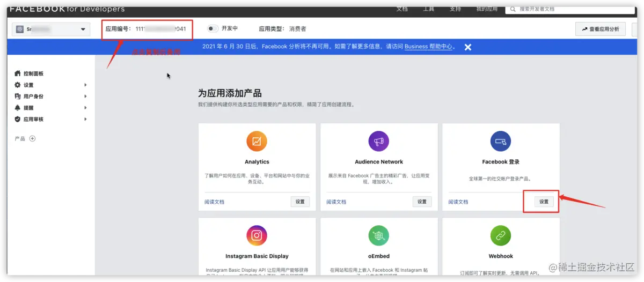Open the 文档 top menu
This screenshot has width=644, height=282.
(402, 9)
